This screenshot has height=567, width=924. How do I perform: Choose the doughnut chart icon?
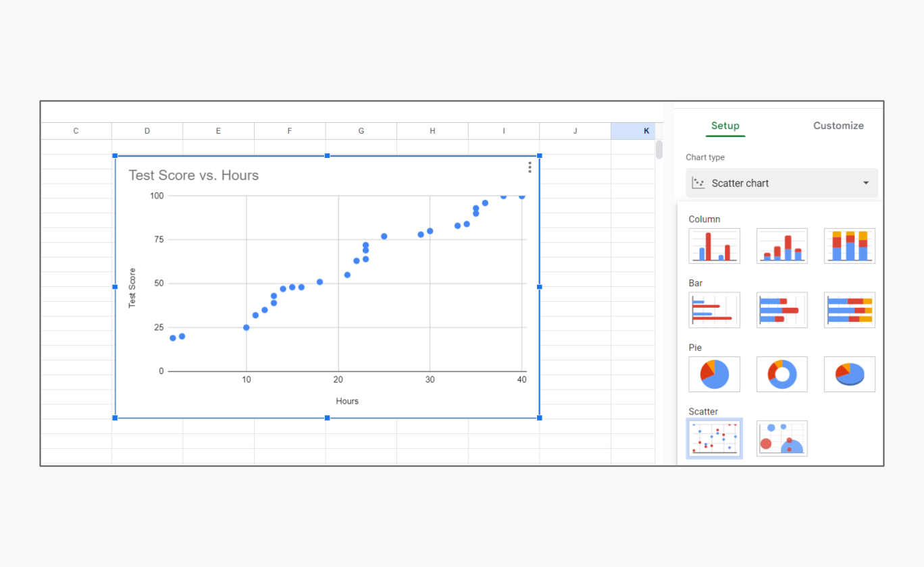[x=781, y=374]
